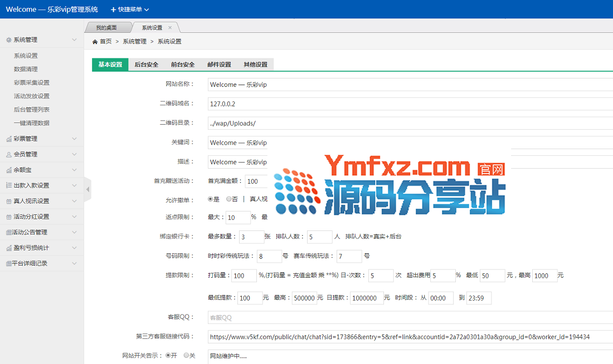
Task: Close the 系统设置 tab
Action: (x=170, y=27)
